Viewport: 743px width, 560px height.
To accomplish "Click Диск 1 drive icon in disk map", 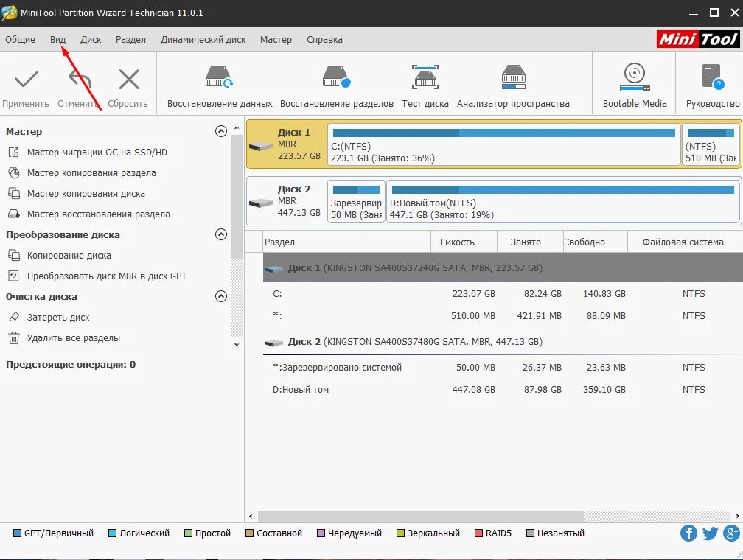I will tap(261, 147).
